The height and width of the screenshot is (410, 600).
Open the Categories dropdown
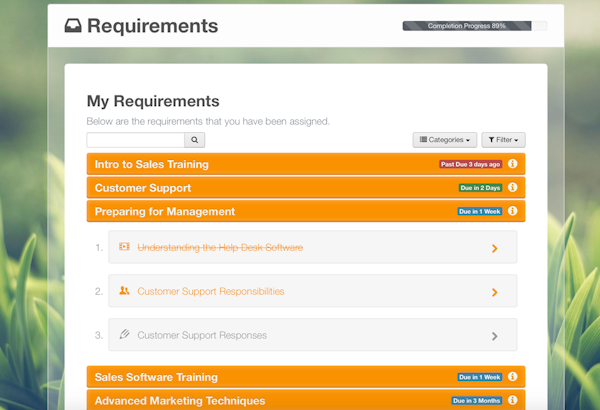[445, 140]
